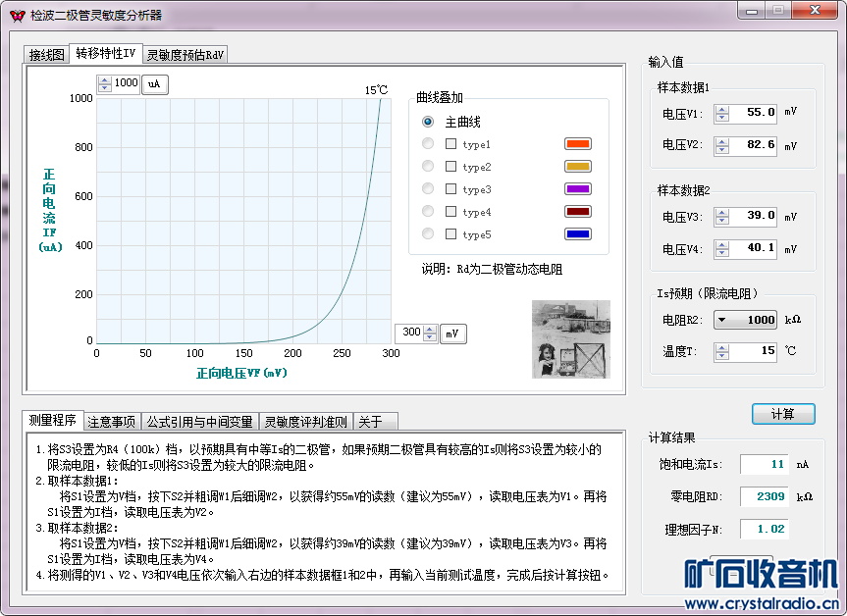Click the 温度T spinner arrows
This screenshot has width=847, height=616.
pos(721,351)
